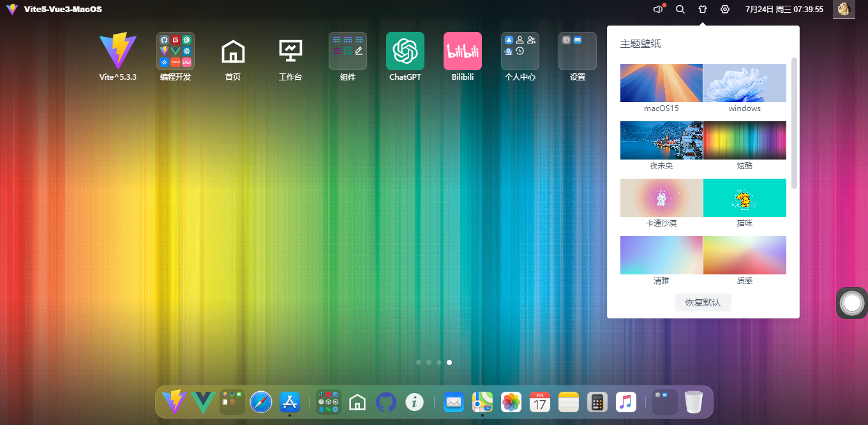This screenshot has height=425, width=868.
Task: Apply the macOS15 wallpaper thumbnail
Action: point(661,82)
